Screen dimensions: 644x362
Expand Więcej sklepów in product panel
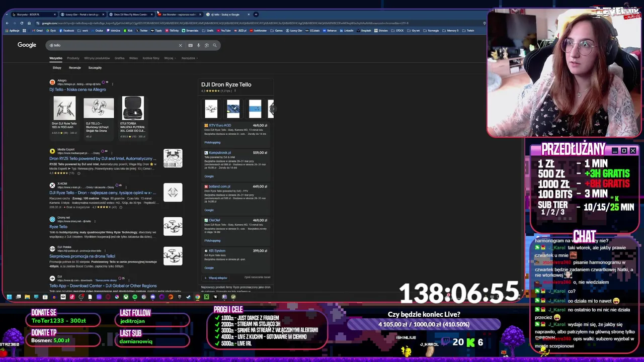click(216, 278)
